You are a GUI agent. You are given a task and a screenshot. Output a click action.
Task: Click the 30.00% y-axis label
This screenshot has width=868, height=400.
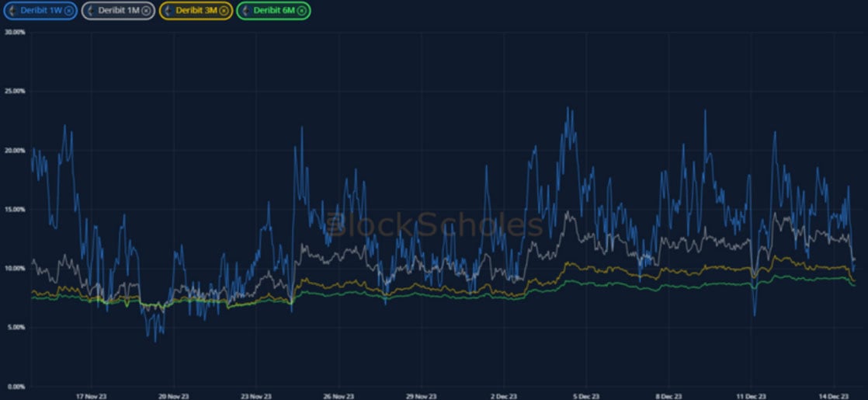click(x=16, y=33)
